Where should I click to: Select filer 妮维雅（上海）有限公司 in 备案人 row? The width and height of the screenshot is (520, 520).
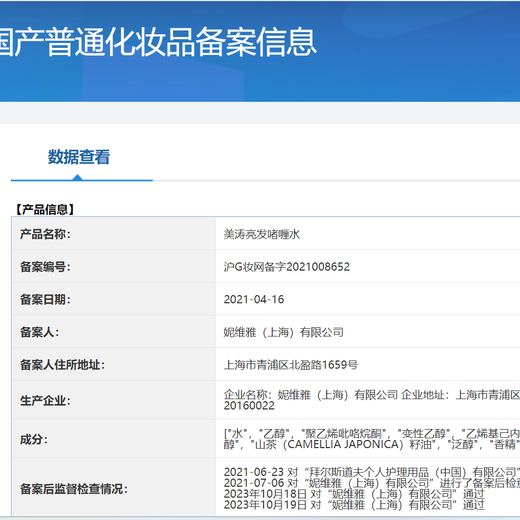283,332
